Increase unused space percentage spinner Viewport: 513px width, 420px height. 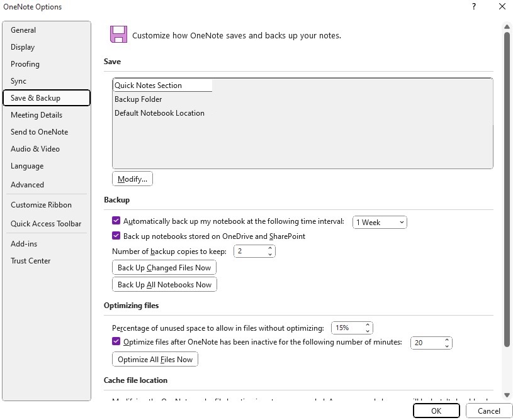coord(368,325)
